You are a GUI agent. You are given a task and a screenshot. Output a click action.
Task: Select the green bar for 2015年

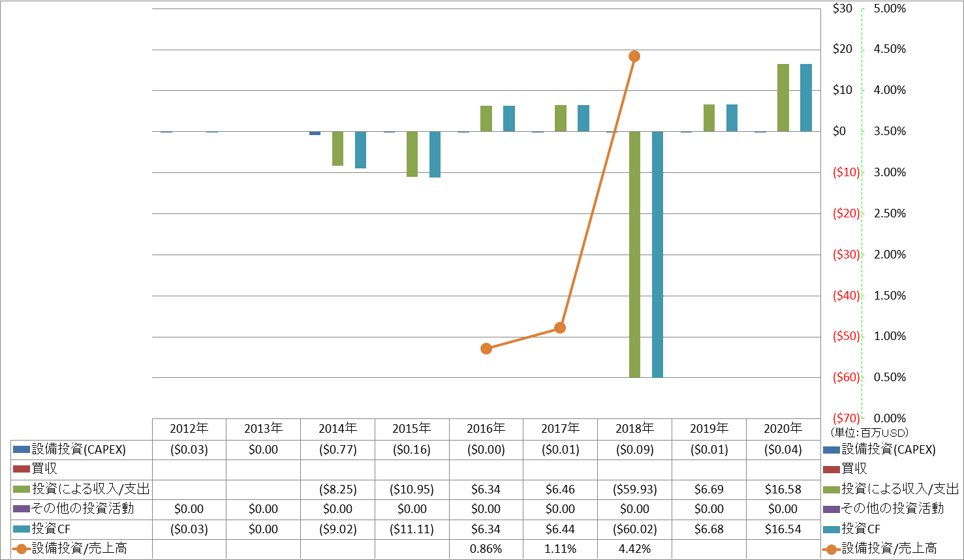click(x=412, y=154)
